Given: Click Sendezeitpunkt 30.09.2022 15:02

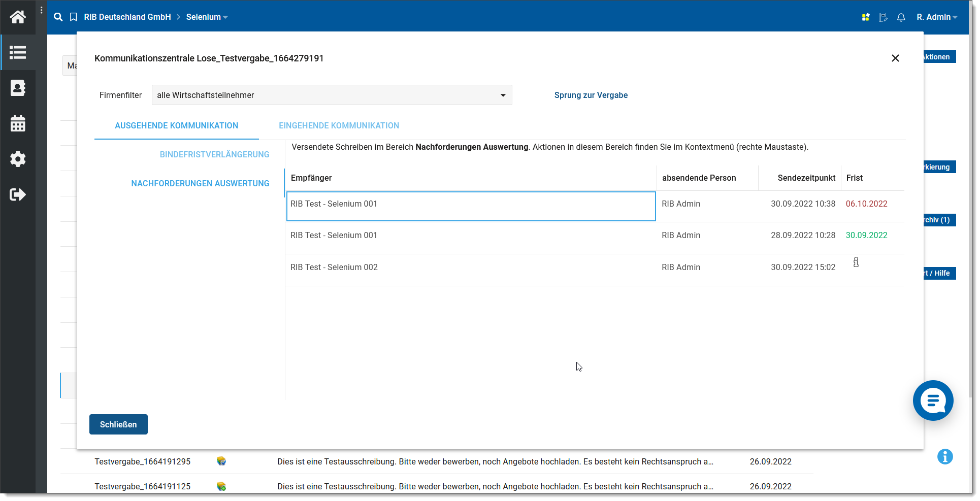Looking at the screenshot, I should [x=803, y=267].
